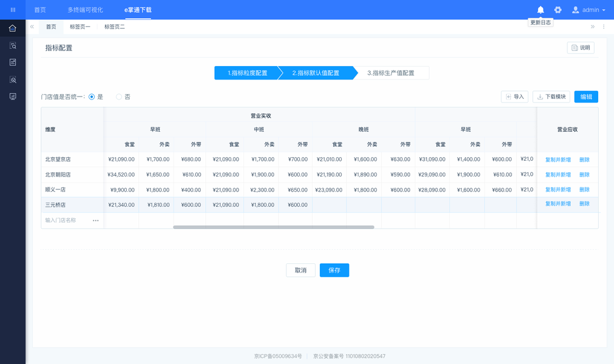Open the monitor display sidebar icon
The image size is (614, 364).
click(x=13, y=96)
